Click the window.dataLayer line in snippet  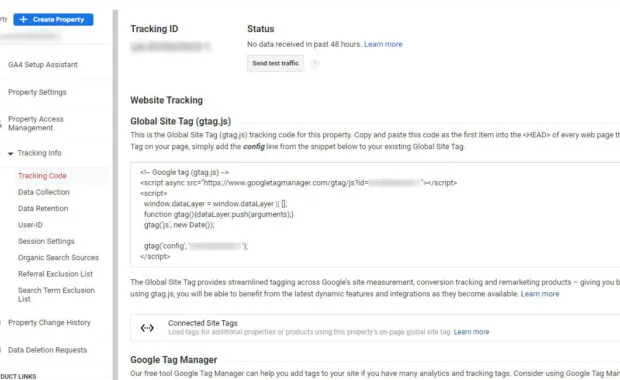tap(215, 204)
